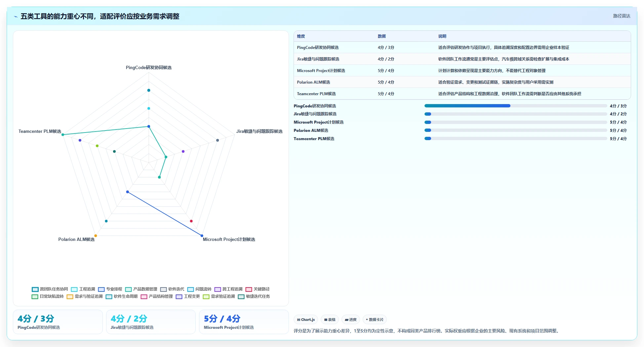Hide the 需求验证追溯 legend series
Screen dimensions: 644x347
point(219,296)
